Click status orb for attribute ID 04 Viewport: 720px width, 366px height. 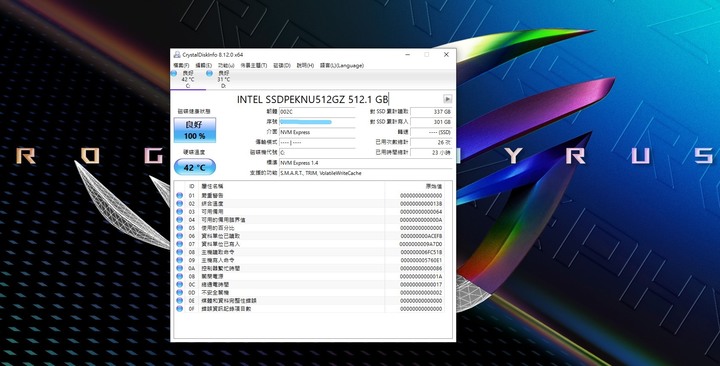tap(180, 220)
